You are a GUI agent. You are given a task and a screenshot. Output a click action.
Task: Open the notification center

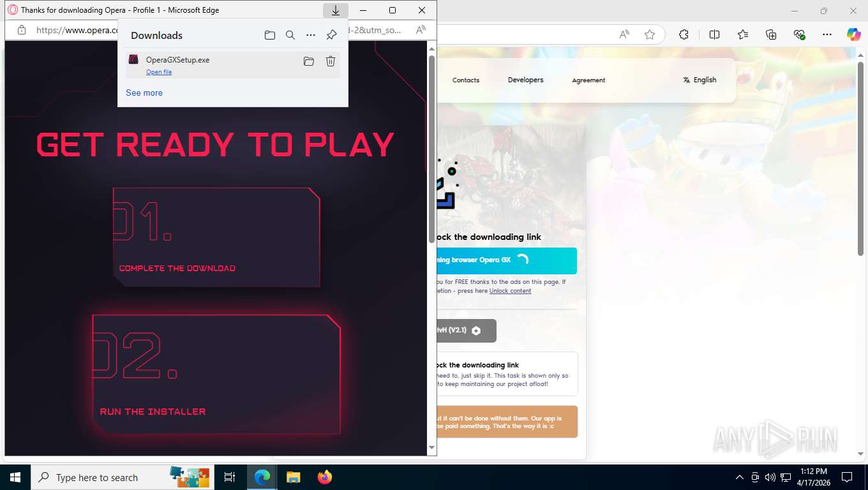point(847,477)
